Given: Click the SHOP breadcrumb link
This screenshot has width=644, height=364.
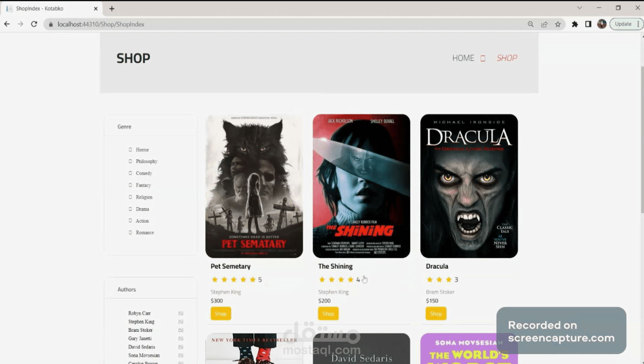Looking at the screenshot, I should (x=507, y=58).
